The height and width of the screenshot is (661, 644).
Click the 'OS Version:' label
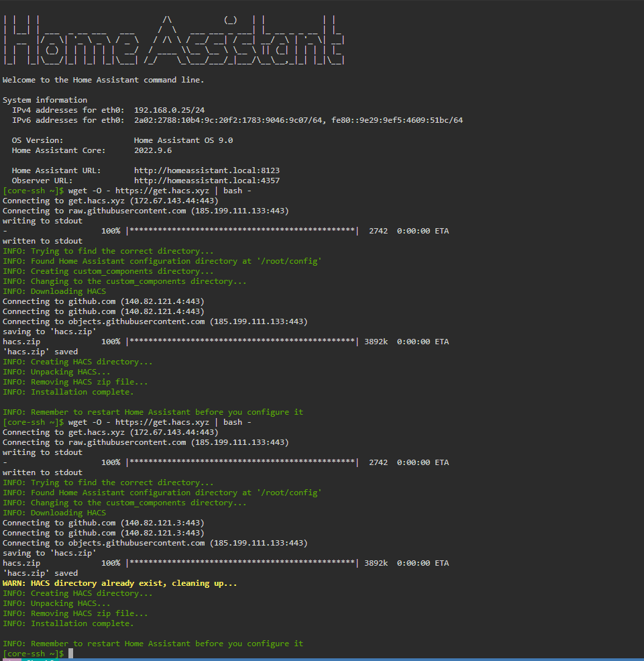(x=38, y=140)
